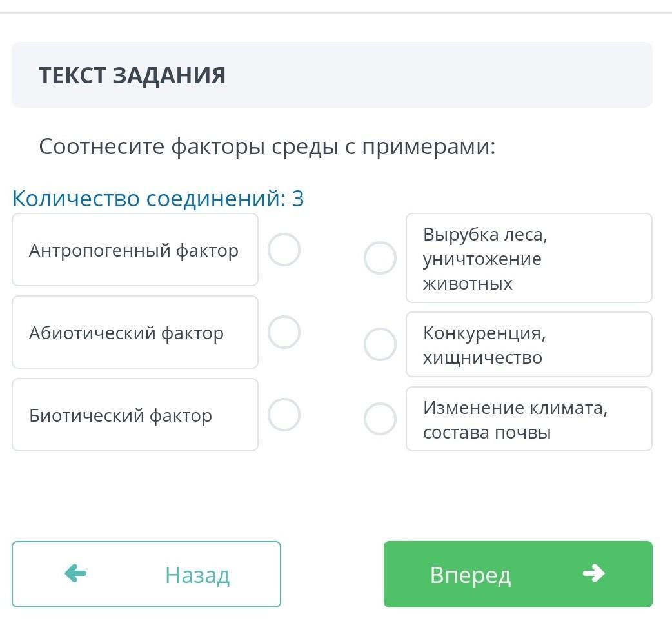
Task: Select the circle next to Конкуренция, хищничество
Action: click(x=380, y=344)
